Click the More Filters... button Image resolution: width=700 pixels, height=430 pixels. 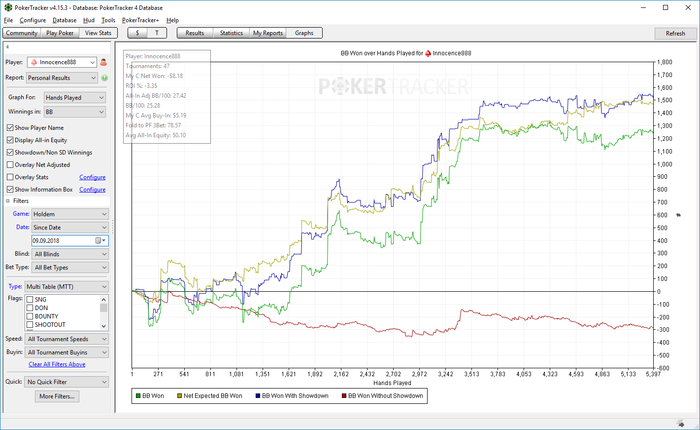(x=57, y=396)
